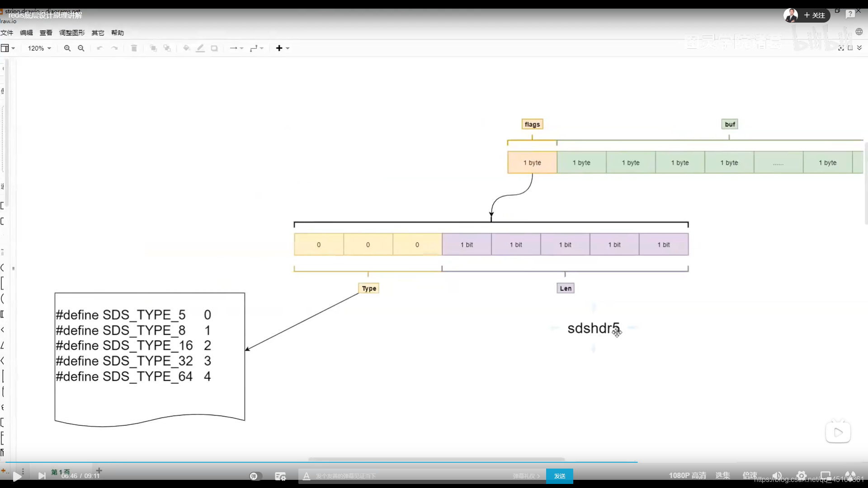Open the playback speed menu
Viewport: 868px width, 488px height.
(750, 476)
